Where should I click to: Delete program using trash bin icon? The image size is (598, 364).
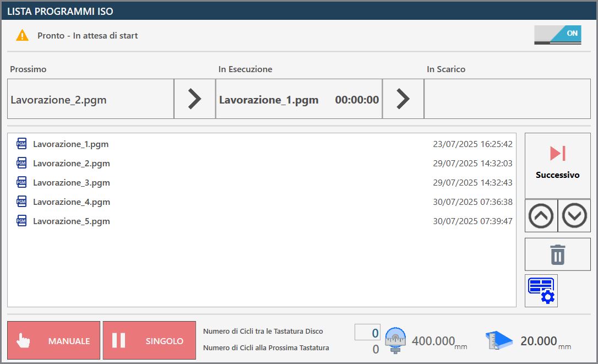pyautogui.click(x=558, y=254)
